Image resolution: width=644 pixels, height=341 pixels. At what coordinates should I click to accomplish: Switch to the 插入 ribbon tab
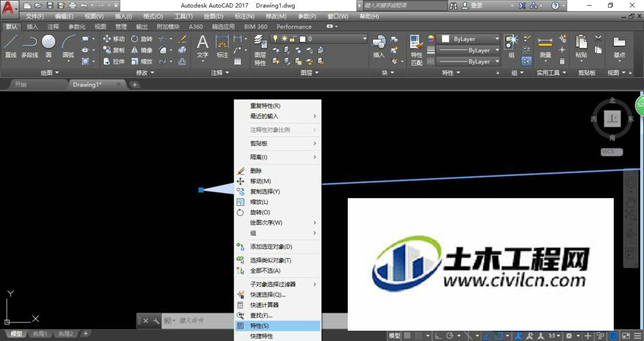[x=32, y=26]
